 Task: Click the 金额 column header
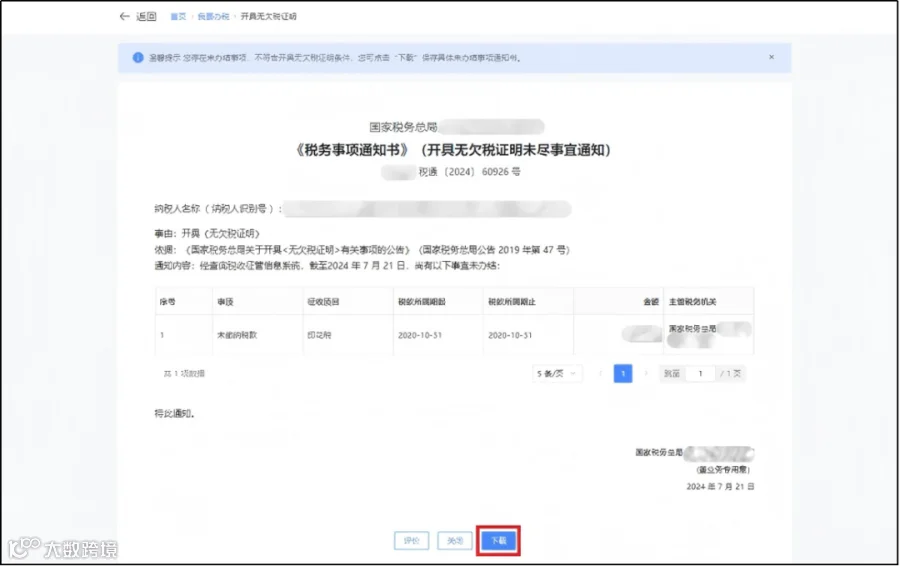click(x=651, y=302)
